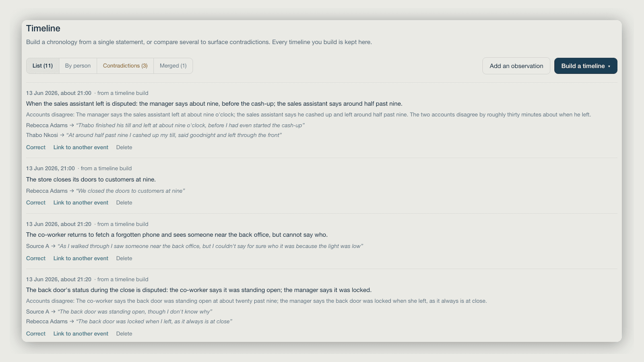644x362 pixels.
Task: Link co-worker phone event to another event
Action: pyautogui.click(x=81, y=258)
